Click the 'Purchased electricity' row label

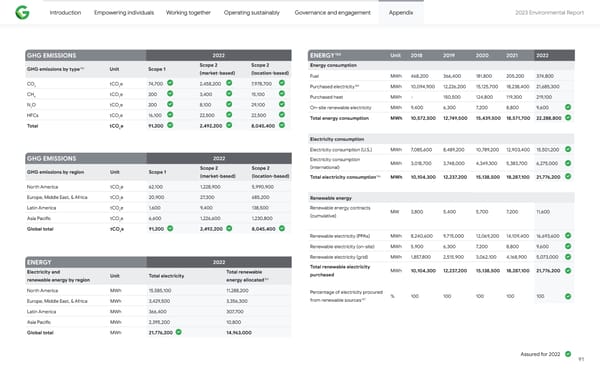pos(334,87)
